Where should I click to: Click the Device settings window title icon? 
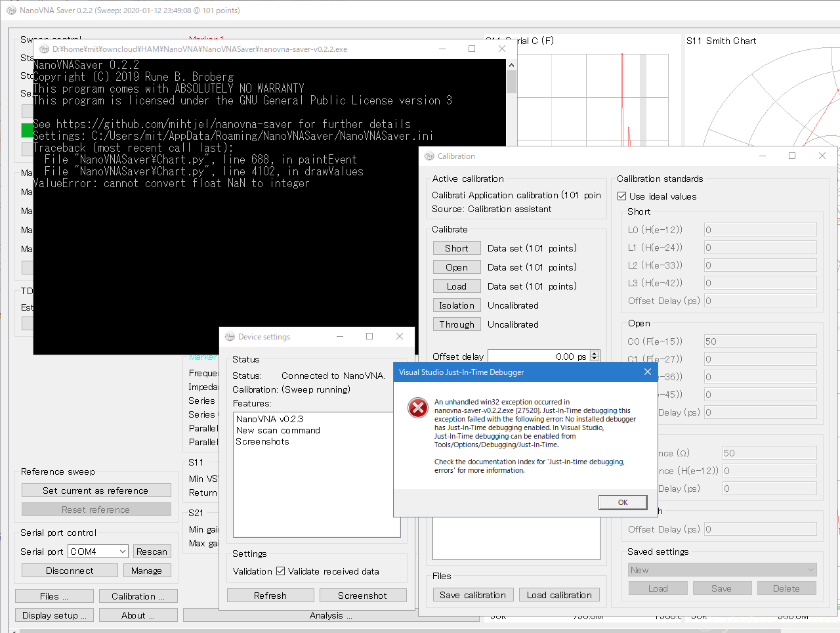point(230,337)
